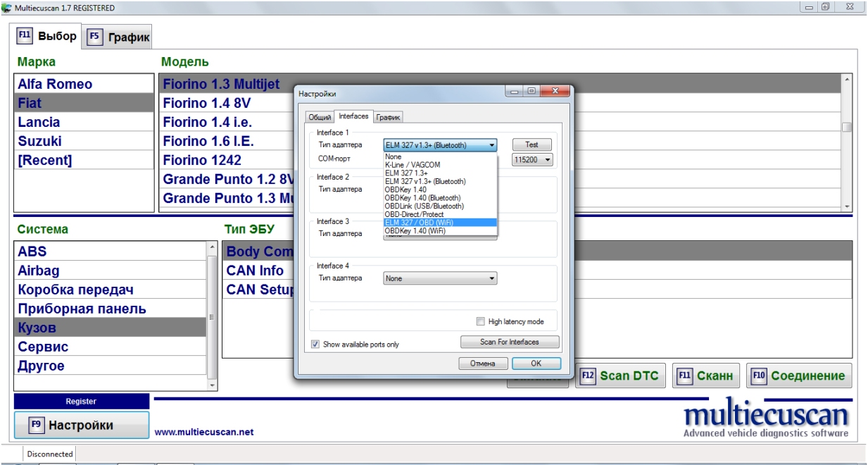Open Interface 4 adapter type dropdown

click(440, 278)
